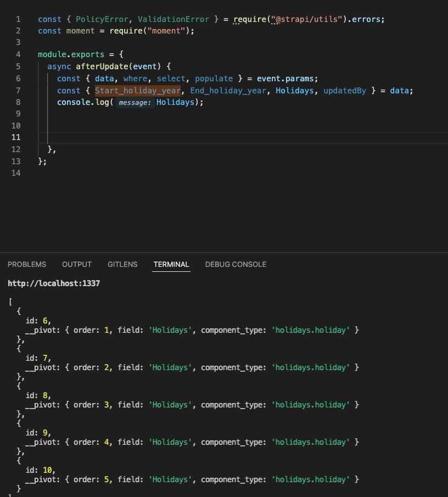This screenshot has width=448, height=497.
Task: Click the afterUpdate function name
Action: click(x=102, y=66)
